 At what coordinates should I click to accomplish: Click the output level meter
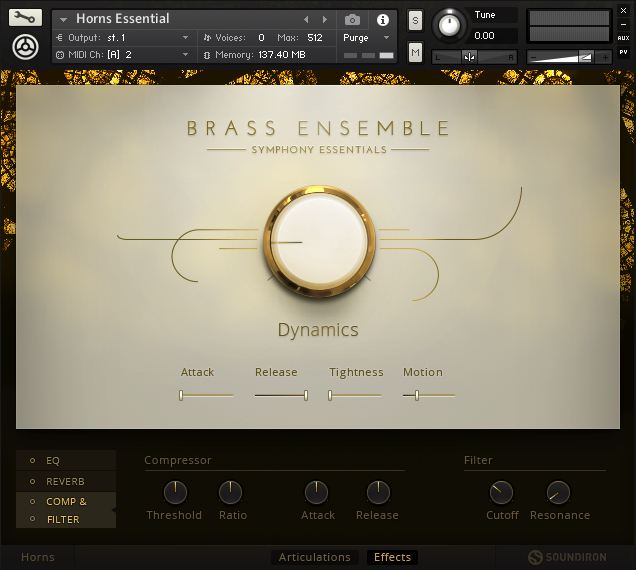pyautogui.click(x=569, y=26)
